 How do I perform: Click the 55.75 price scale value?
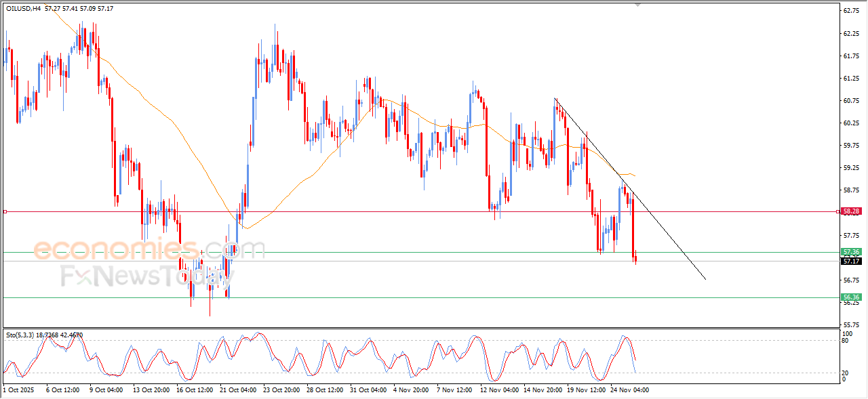pos(850,325)
